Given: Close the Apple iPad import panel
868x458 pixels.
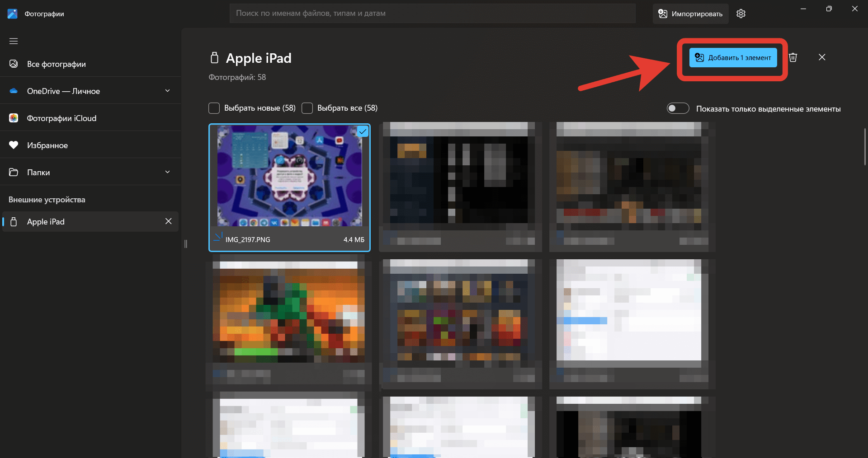Looking at the screenshot, I should point(822,57).
